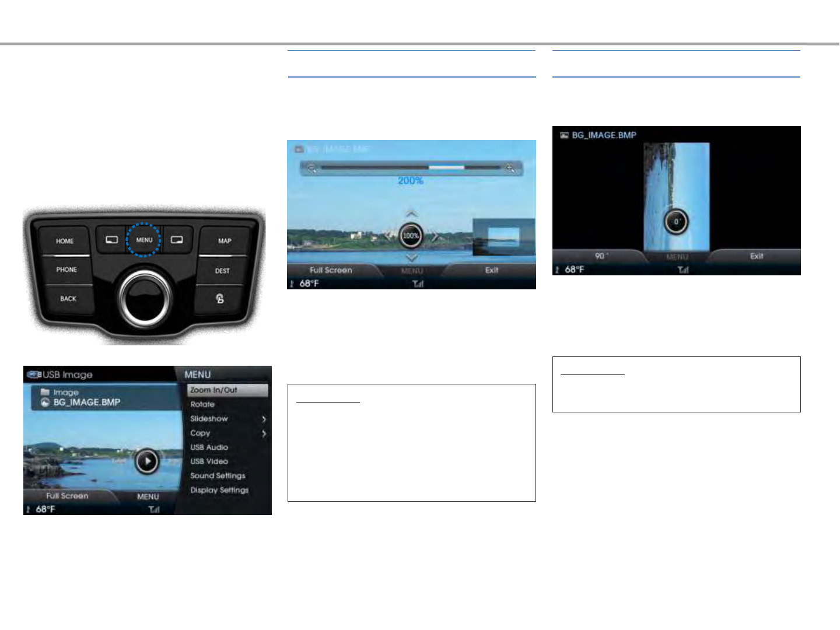Viewport: 840px width, 630px height.
Task: Click the MENU tab on the rotate screen
Action: 677,257
